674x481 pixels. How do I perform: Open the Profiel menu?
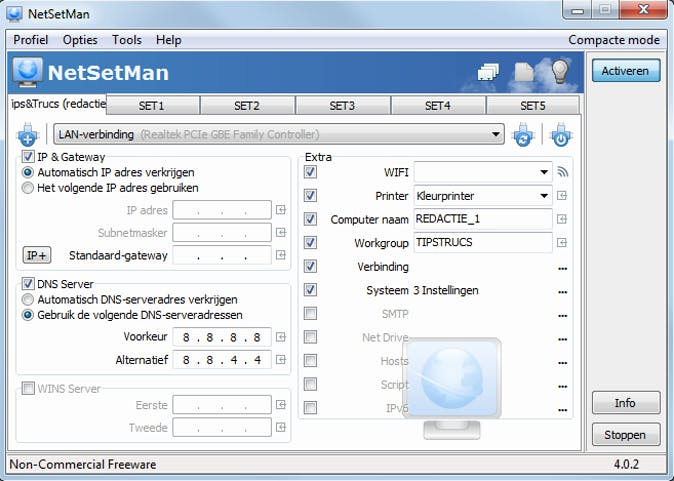coord(31,40)
